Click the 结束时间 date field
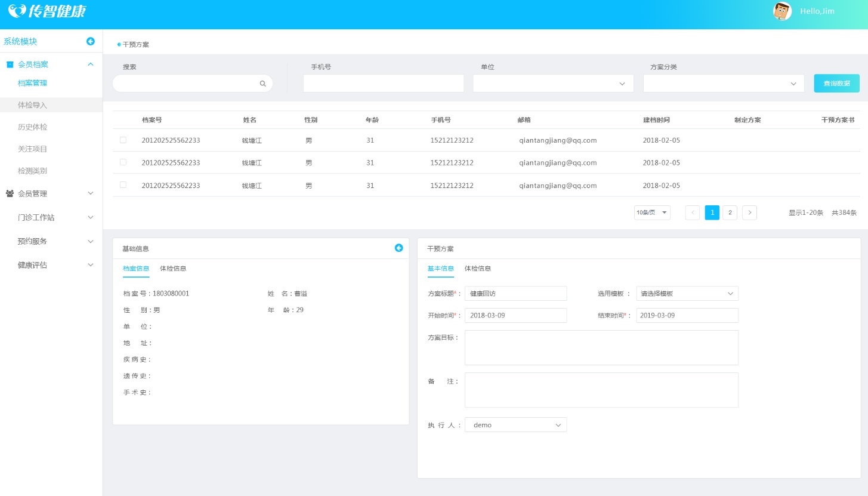This screenshot has height=496, width=868. point(687,315)
